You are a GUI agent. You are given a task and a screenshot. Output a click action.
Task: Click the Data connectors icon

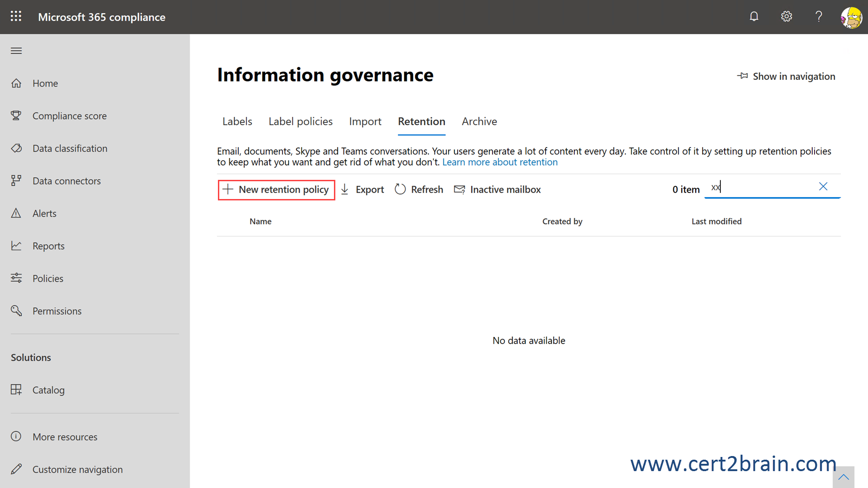[16, 180]
